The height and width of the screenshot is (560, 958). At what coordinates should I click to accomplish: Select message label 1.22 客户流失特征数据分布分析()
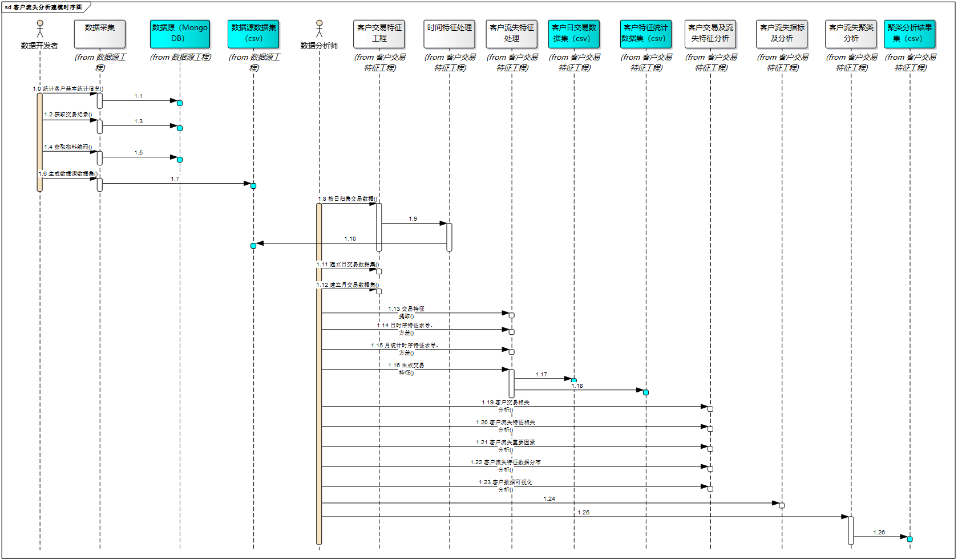click(x=506, y=466)
